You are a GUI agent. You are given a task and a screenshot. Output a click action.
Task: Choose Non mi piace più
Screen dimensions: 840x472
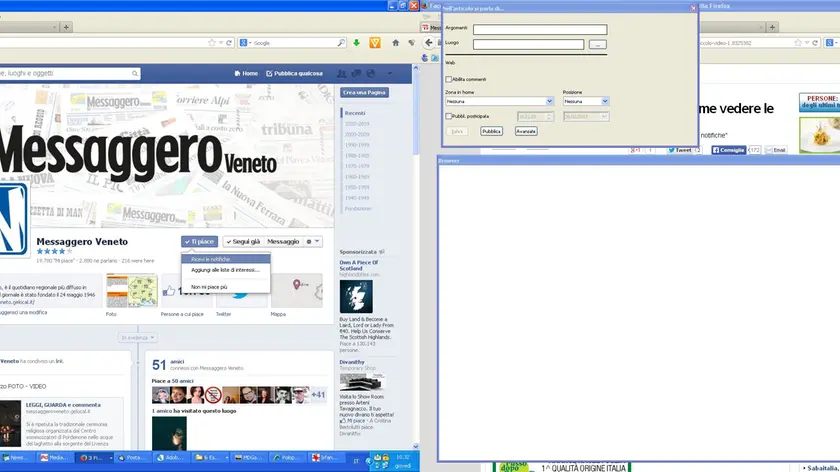226,287
